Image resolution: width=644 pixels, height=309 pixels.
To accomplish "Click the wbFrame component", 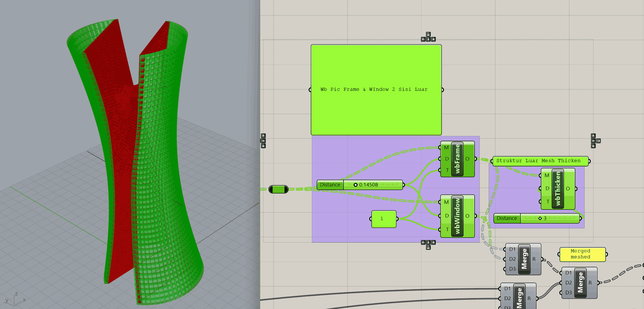I will 458,159.
